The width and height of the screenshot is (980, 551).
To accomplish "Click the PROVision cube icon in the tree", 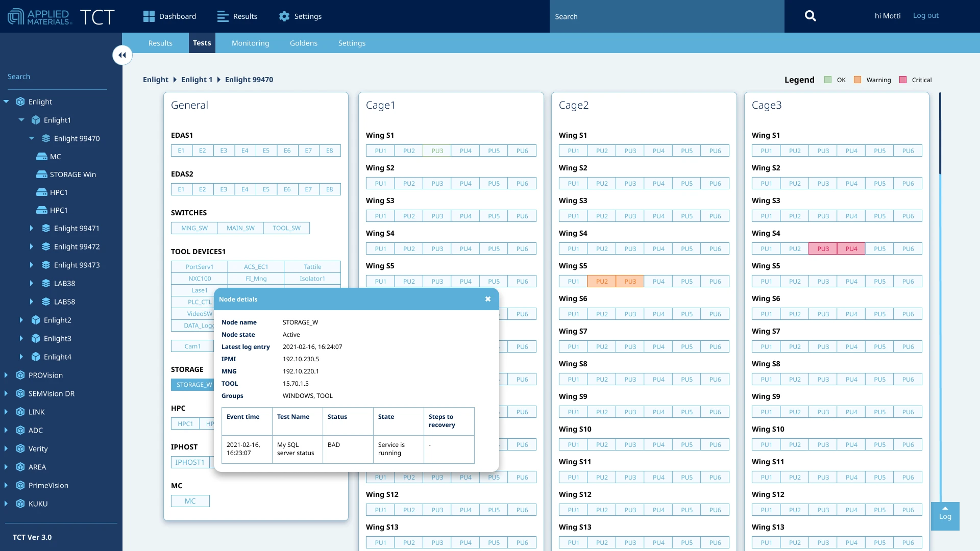I will [x=20, y=375].
